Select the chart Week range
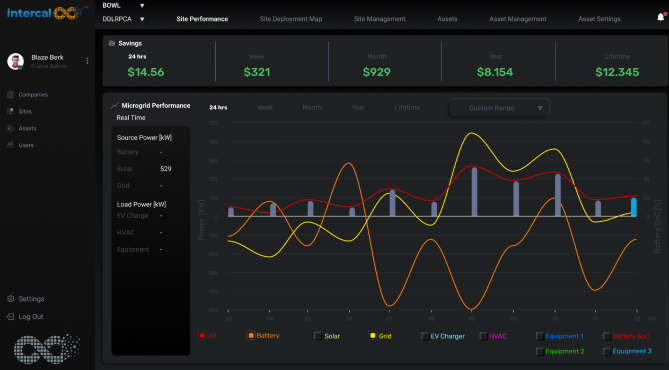669x370 pixels. click(265, 108)
